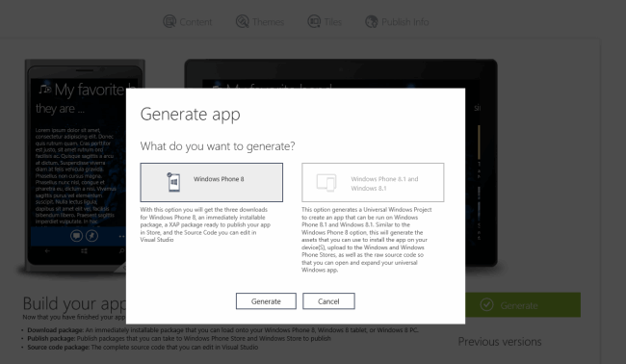Open the Content tab
626x364 pixels.
coord(188,21)
